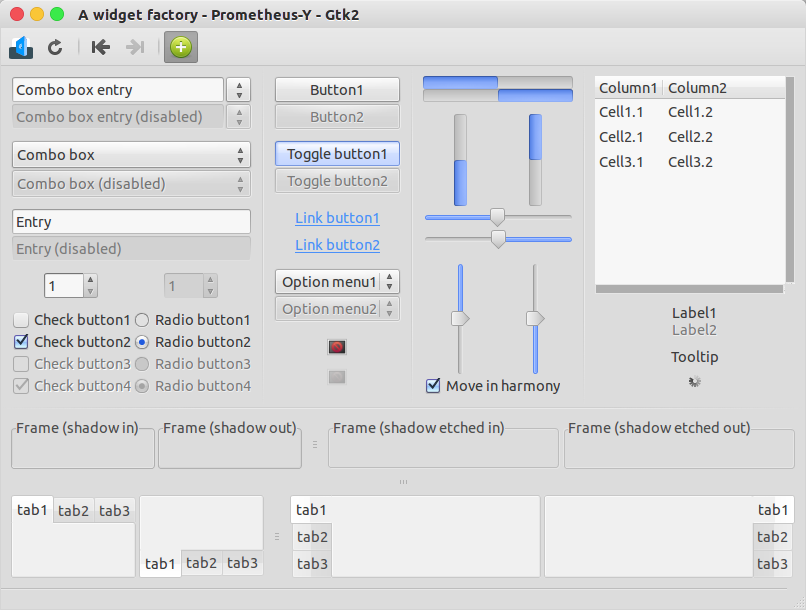This screenshot has width=806, height=610.
Task: Click the go-to-last arrow toolbar icon
Action: pos(135,47)
